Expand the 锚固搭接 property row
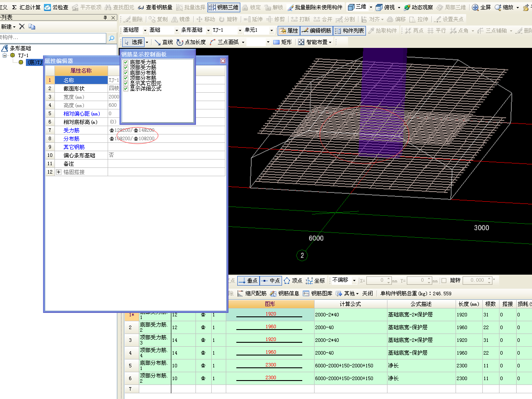The width and height of the screenshot is (532, 399). click(x=59, y=172)
